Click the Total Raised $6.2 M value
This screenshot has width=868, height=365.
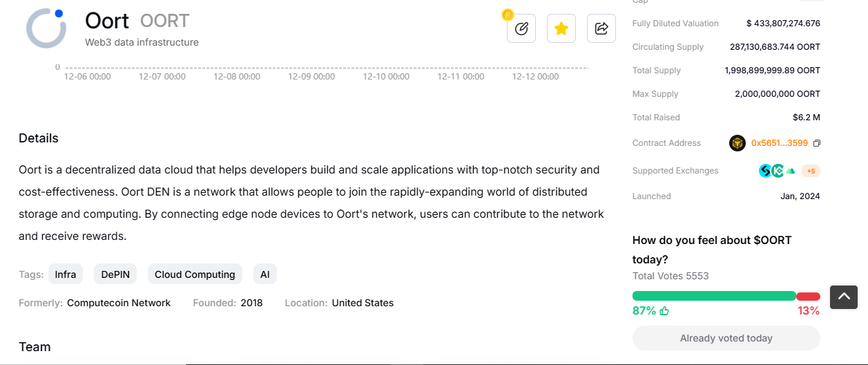click(807, 118)
